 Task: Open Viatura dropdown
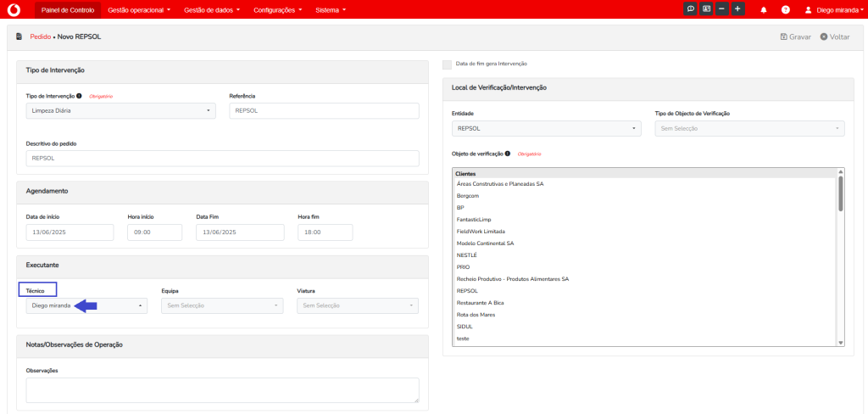[358, 305]
